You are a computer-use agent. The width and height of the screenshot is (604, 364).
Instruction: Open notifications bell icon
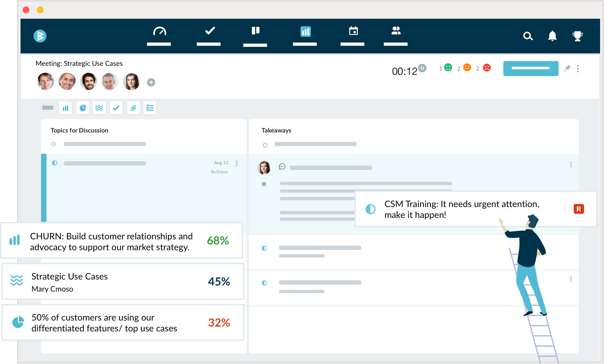pyautogui.click(x=552, y=36)
